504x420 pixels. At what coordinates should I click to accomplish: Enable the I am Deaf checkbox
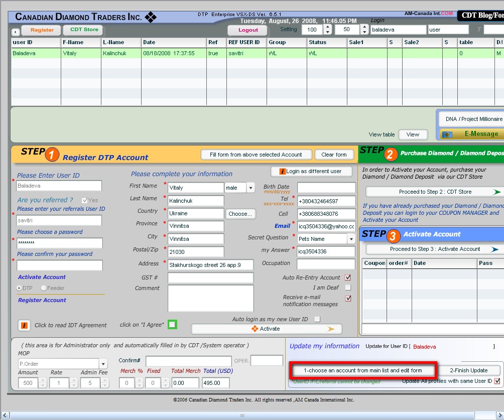click(348, 288)
